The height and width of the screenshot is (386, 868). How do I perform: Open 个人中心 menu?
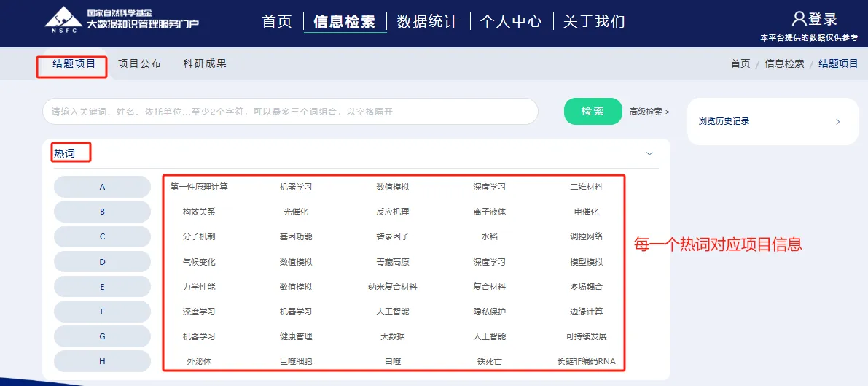coord(511,21)
